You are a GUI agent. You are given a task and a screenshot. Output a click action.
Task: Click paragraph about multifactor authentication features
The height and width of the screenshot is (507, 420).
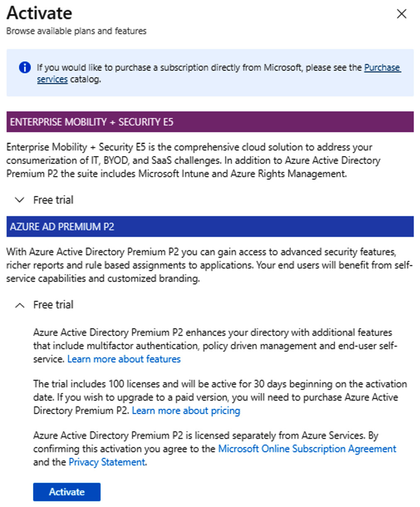(x=215, y=346)
